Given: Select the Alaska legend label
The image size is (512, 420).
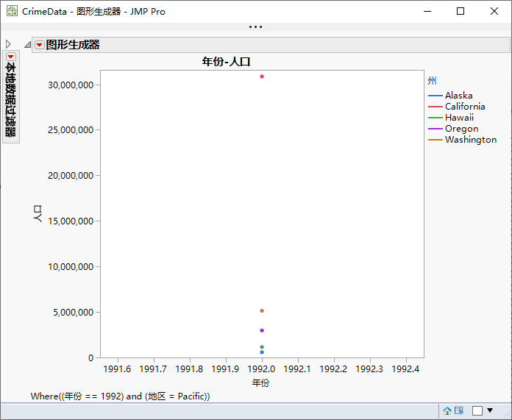Looking at the screenshot, I should tap(459, 96).
